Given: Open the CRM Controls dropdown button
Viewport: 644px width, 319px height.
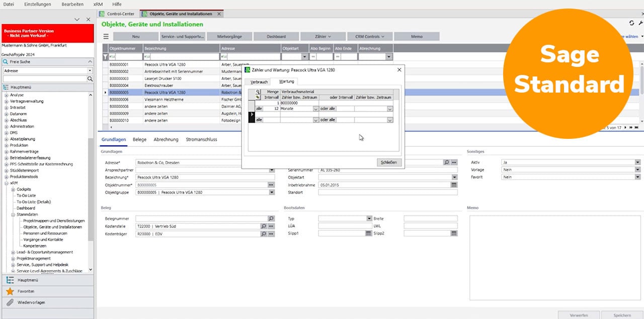Looking at the screenshot, I should click(x=370, y=37).
